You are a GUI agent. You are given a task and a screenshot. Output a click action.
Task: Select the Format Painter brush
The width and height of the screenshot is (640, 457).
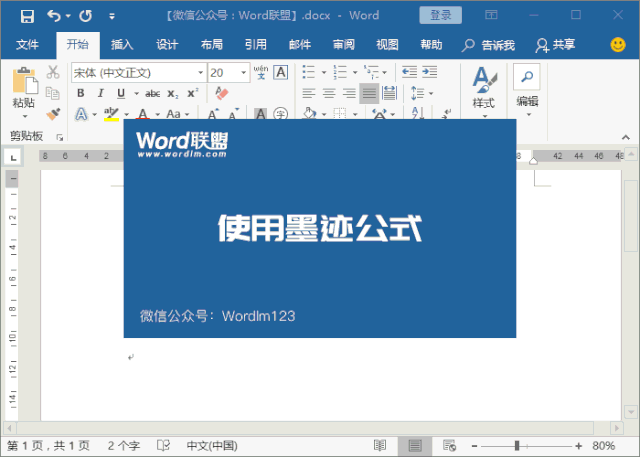(53, 114)
